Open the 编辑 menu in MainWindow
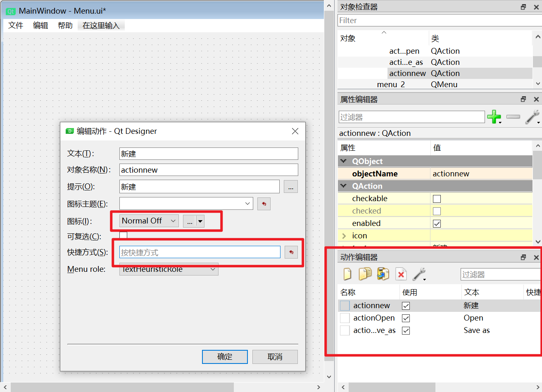Screen dimensions: 542x392 point(40,26)
